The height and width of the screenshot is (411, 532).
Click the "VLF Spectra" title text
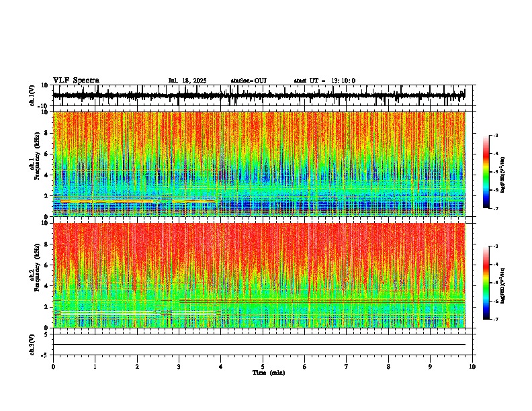(x=76, y=81)
